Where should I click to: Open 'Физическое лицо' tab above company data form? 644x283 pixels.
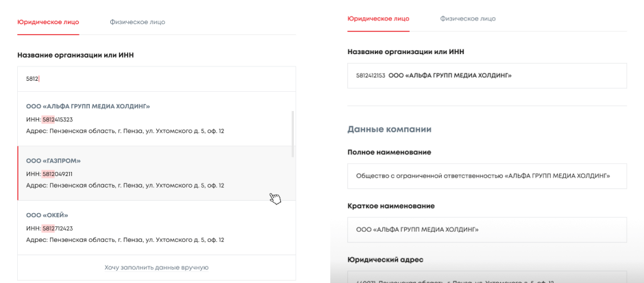pyautogui.click(x=467, y=19)
